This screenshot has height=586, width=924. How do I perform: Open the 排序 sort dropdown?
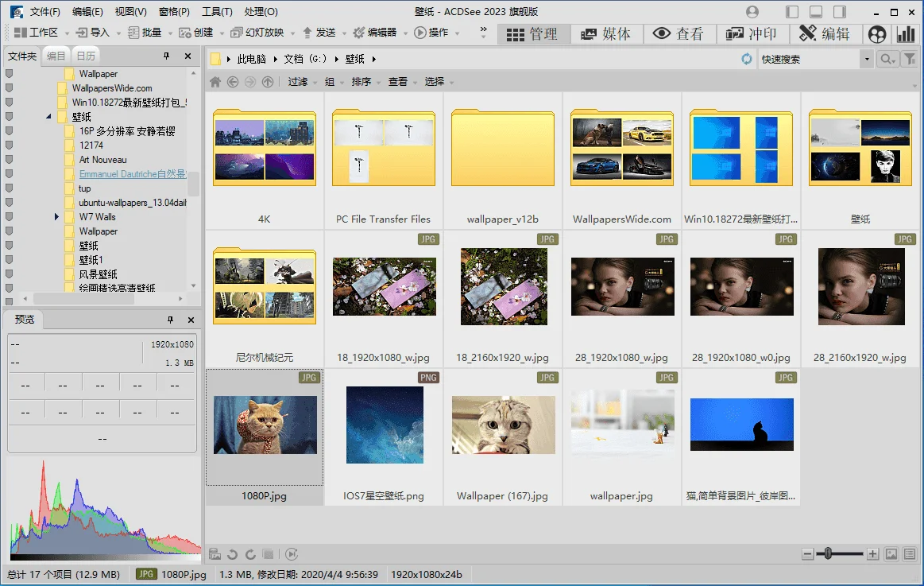pyautogui.click(x=362, y=81)
